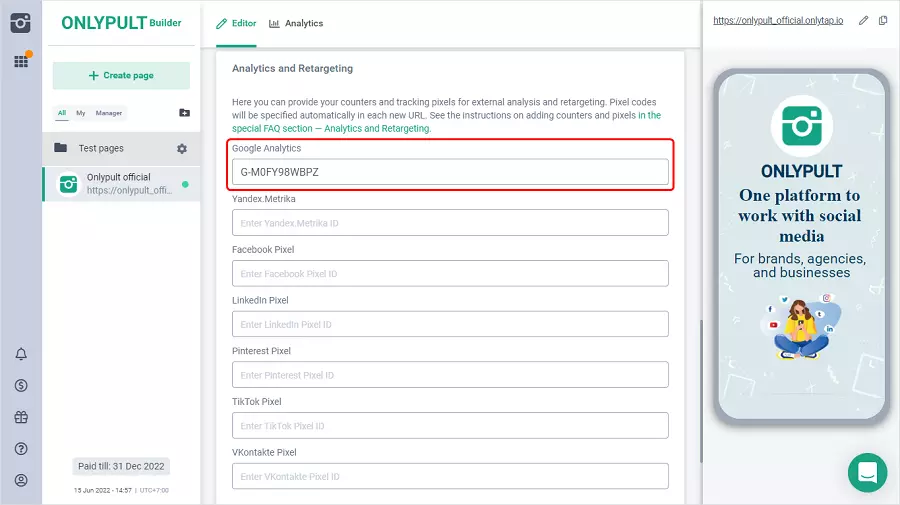Click the Facebook Pixel ID field
The image size is (900, 505).
450,273
